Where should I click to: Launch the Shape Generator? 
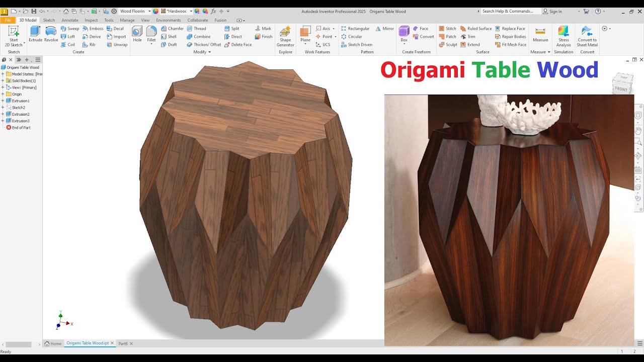[285, 37]
